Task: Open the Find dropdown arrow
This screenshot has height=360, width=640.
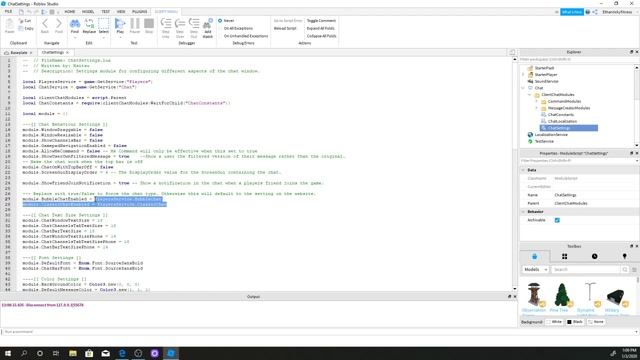Action: (x=75, y=37)
